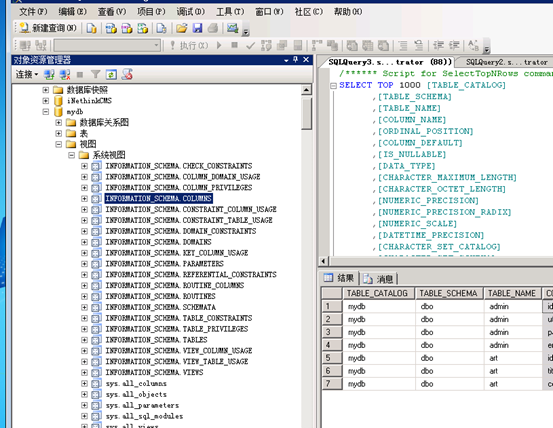Open the 工具(T) menu

pos(230,12)
